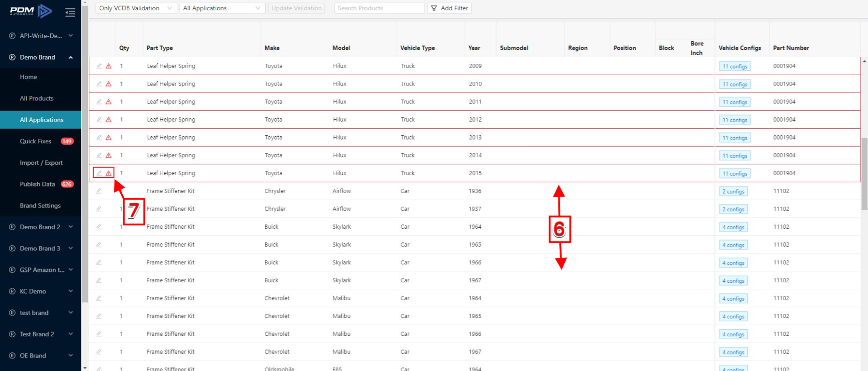The image size is (868, 371).
Task: Open All Products page
Action: point(37,99)
